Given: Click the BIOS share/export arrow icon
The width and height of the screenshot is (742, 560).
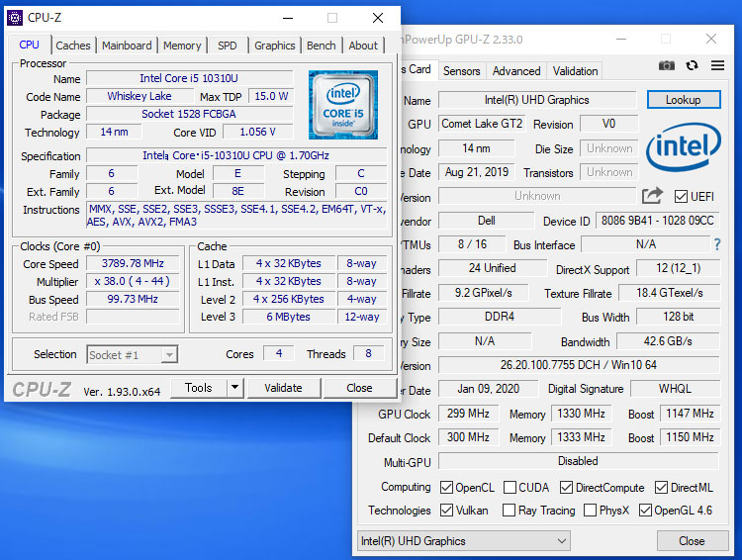Looking at the screenshot, I should 652,196.
